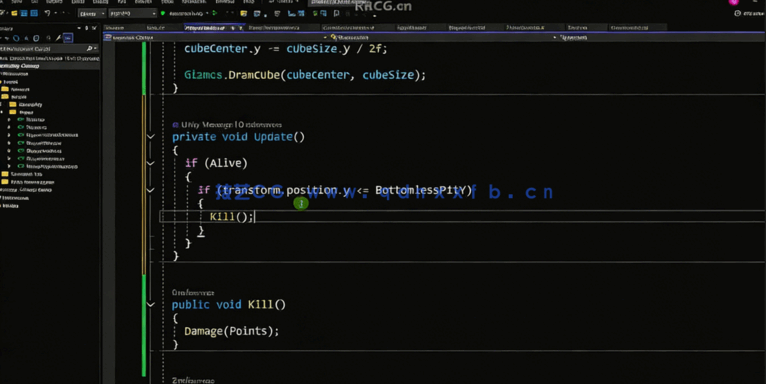Collapse the 'if (Alive)' block chevron

click(x=151, y=163)
